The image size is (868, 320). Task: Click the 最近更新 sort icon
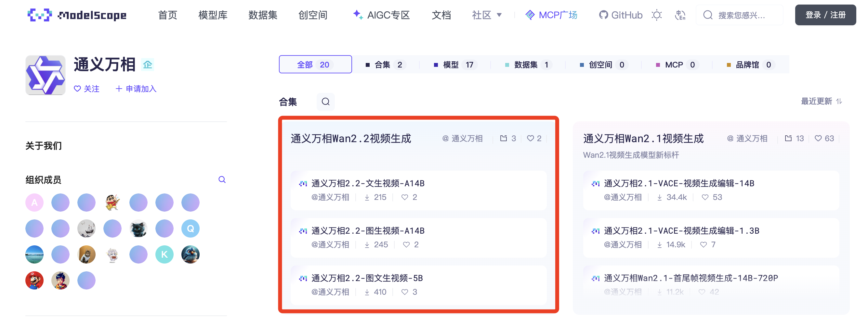840,101
